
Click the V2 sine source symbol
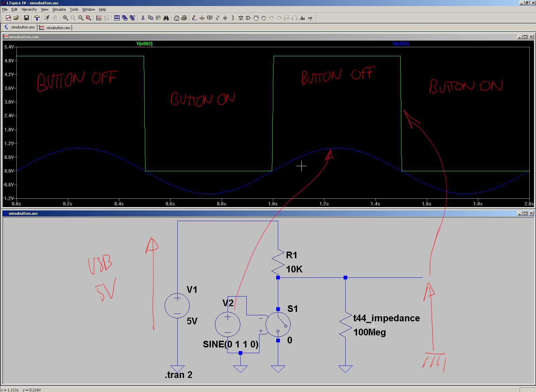pos(228,324)
